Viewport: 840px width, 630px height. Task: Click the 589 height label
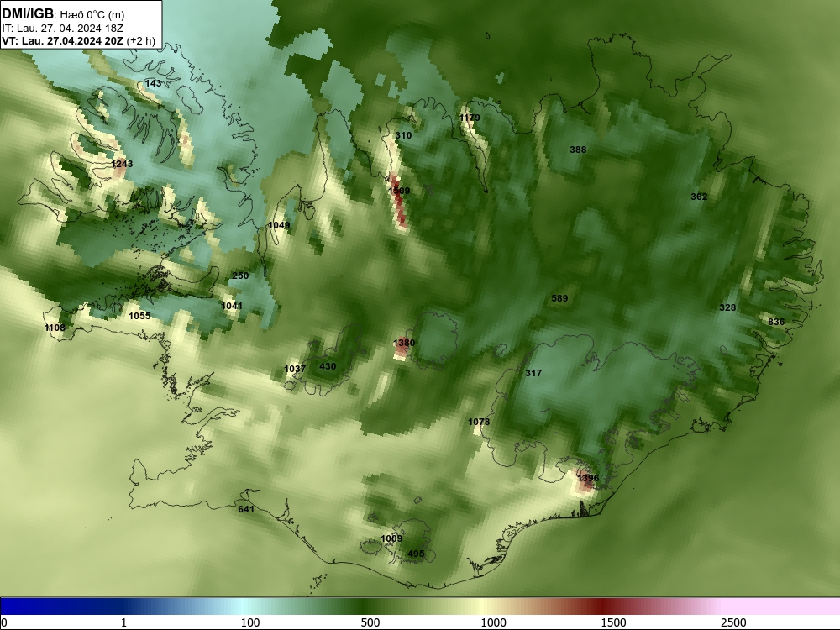point(559,298)
